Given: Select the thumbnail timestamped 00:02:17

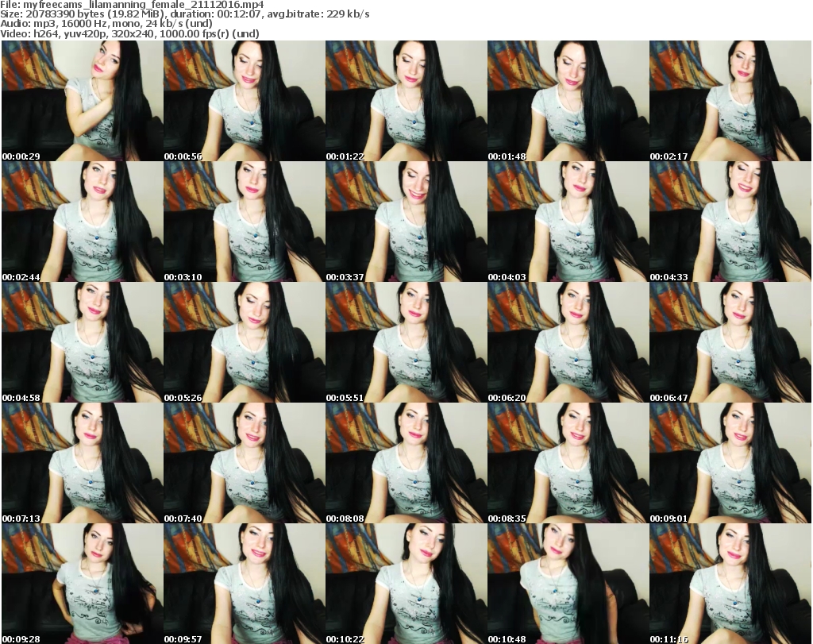Looking at the screenshot, I should [x=730, y=101].
